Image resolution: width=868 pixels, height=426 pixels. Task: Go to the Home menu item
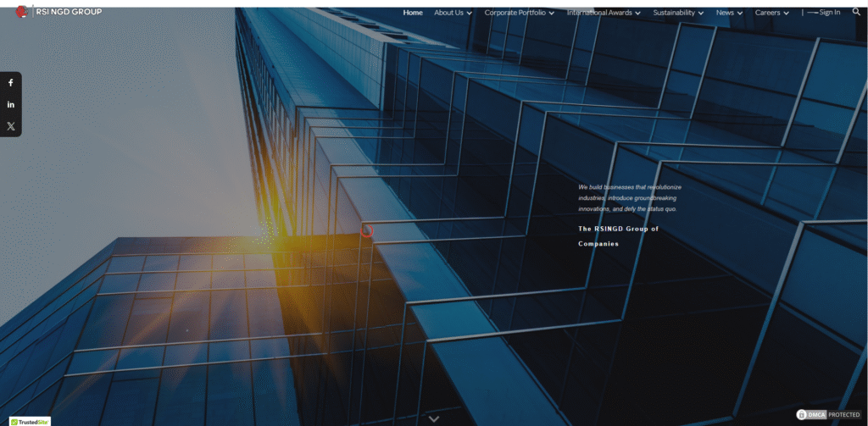click(x=413, y=13)
